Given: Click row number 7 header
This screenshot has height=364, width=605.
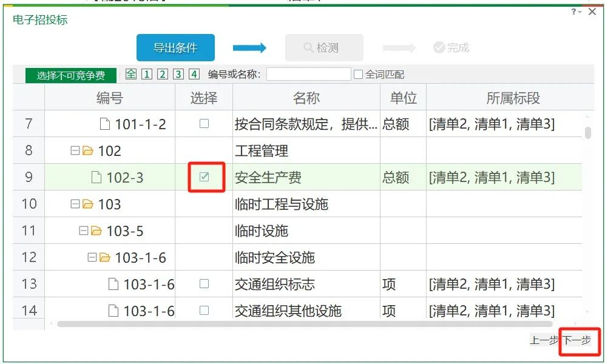Looking at the screenshot, I should point(29,124).
